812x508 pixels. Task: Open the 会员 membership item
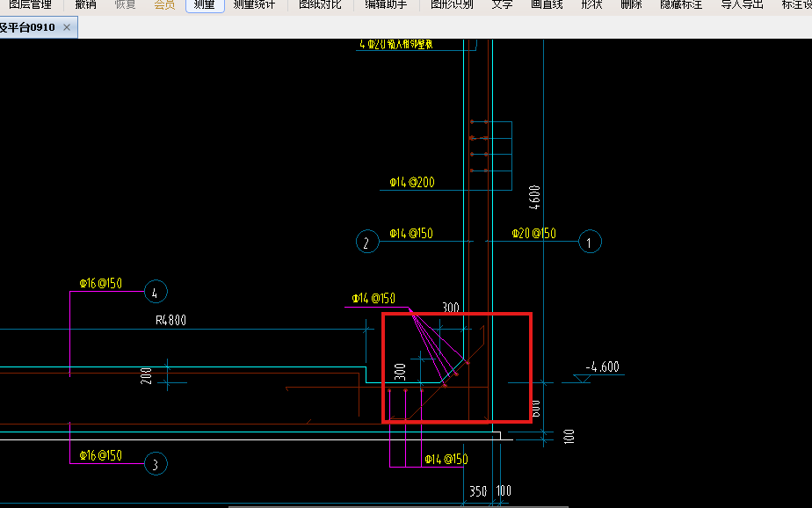click(x=164, y=5)
